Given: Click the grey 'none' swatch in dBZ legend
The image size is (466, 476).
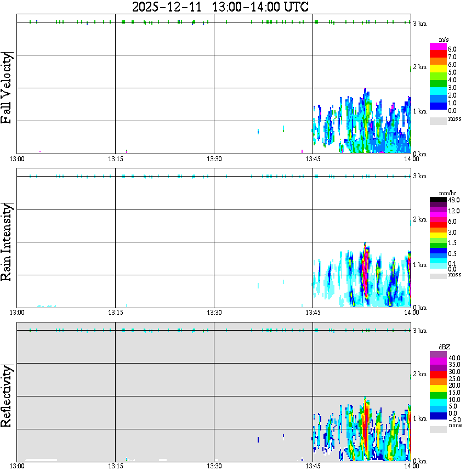Looking at the screenshot, I should coord(438,429).
